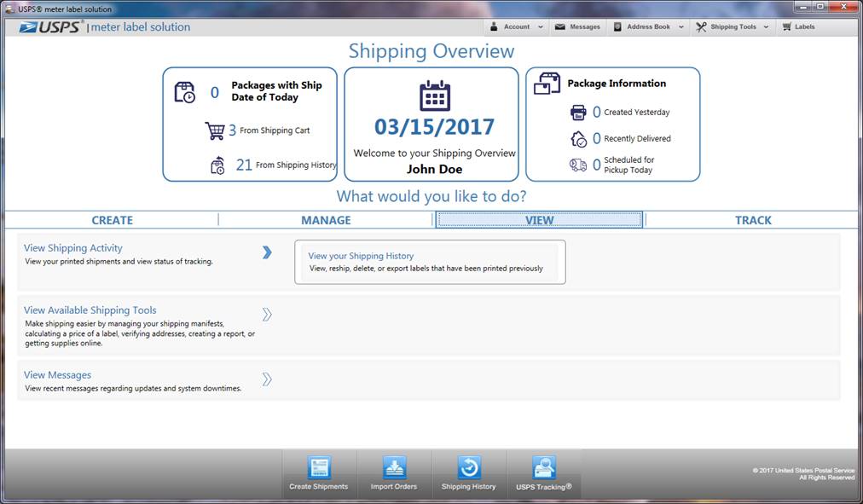Click the delivered-check icon beside Recently Delivered
863x504 pixels.
[578, 139]
